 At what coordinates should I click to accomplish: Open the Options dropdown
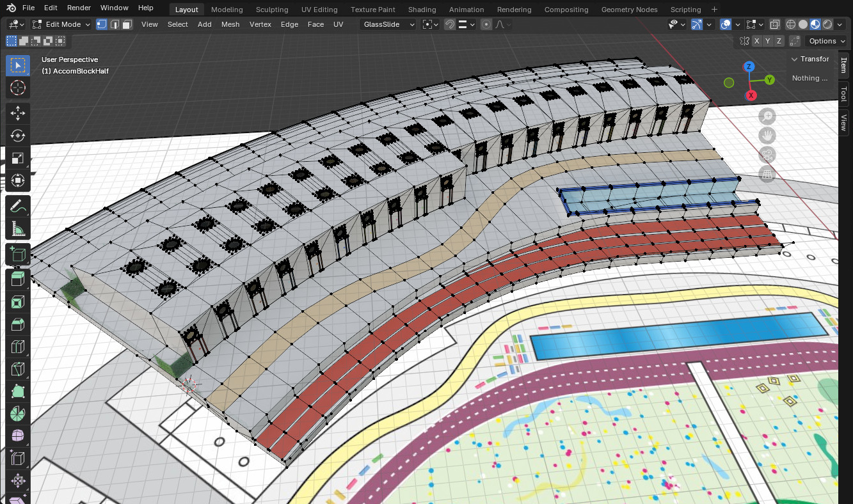tap(824, 40)
